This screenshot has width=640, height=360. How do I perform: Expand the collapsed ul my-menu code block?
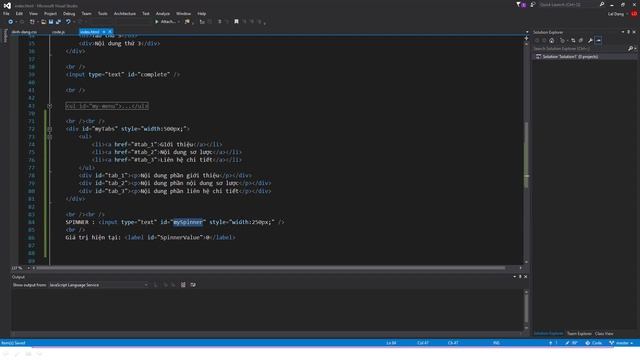49,106
